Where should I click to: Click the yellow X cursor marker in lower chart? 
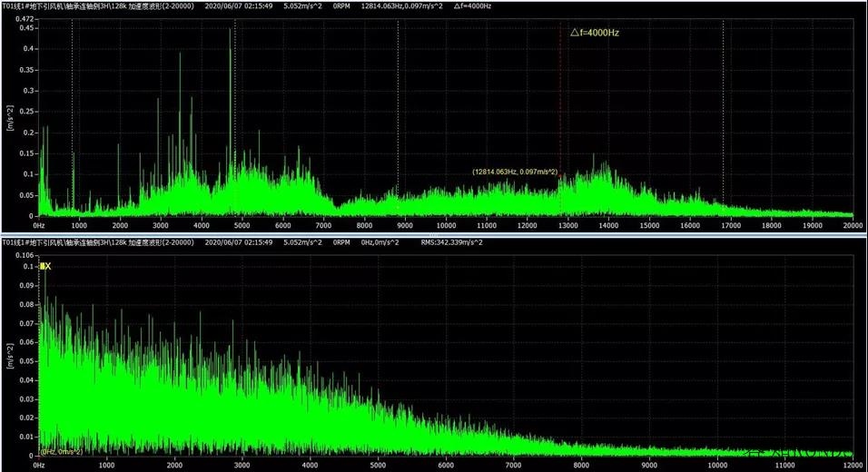tap(44, 266)
